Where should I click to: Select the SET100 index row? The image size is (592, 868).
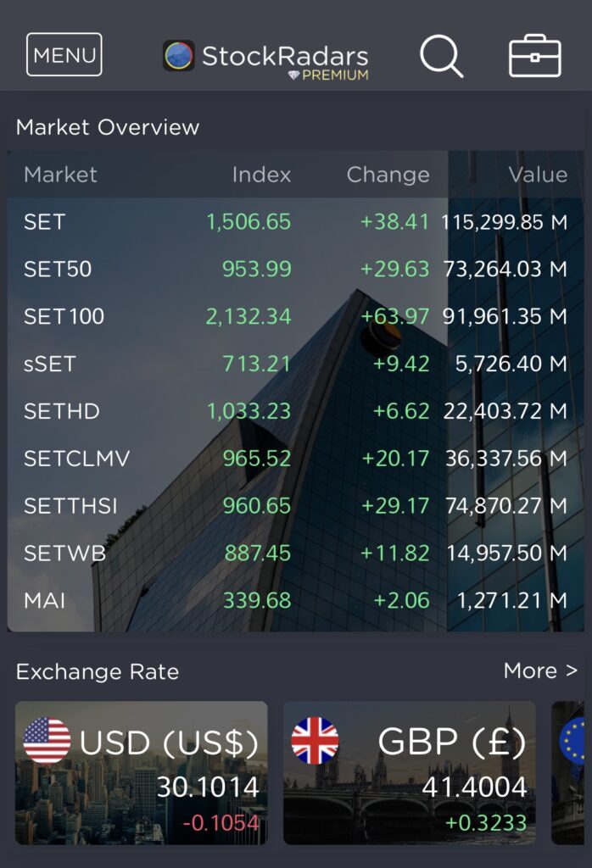295,317
